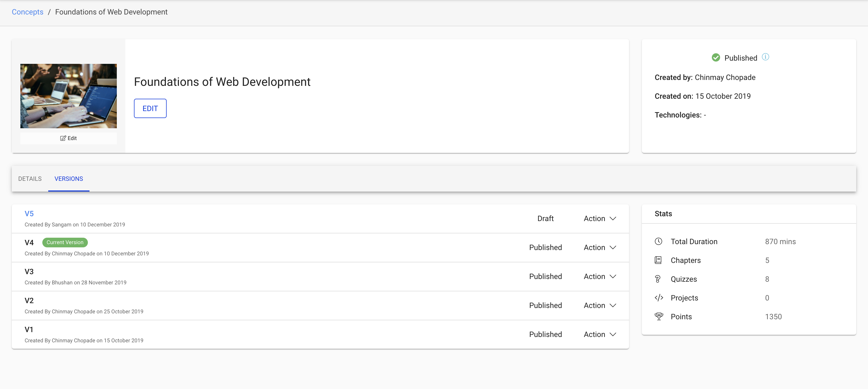
Task: Click the info icon beside Published status
Action: (x=765, y=57)
